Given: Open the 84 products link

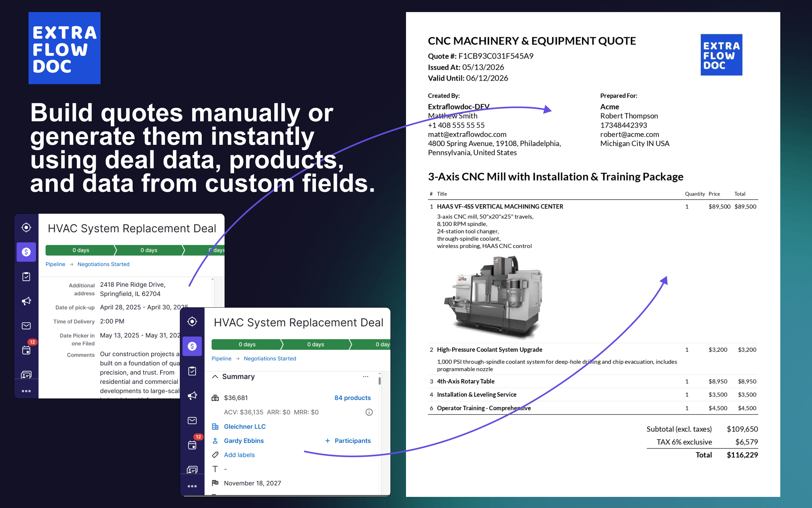Looking at the screenshot, I should point(352,398).
